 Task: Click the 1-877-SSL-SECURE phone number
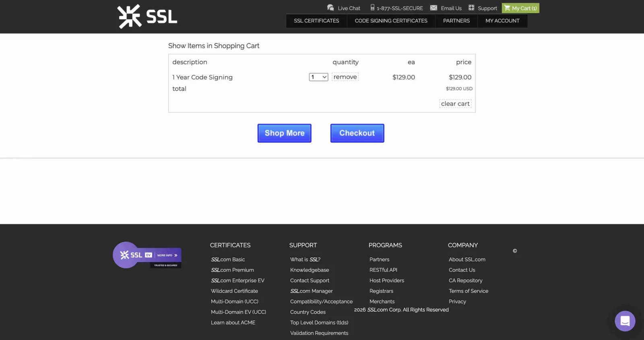tap(400, 8)
